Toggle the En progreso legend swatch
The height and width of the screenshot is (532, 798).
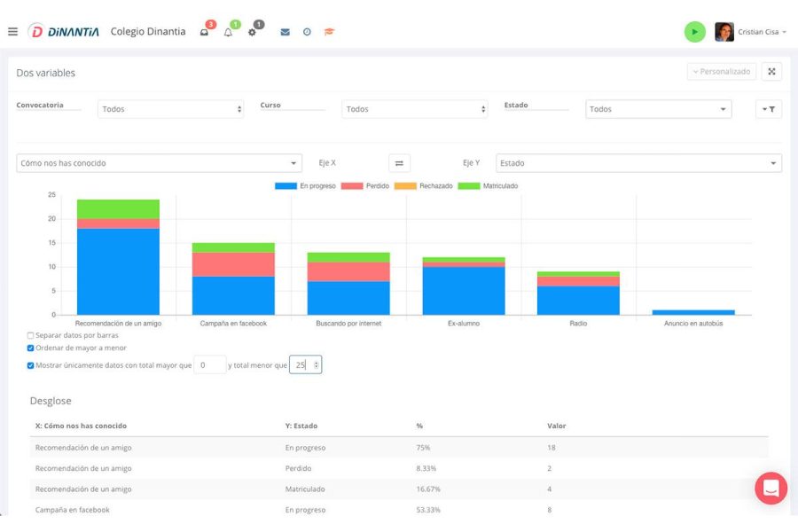(x=286, y=186)
